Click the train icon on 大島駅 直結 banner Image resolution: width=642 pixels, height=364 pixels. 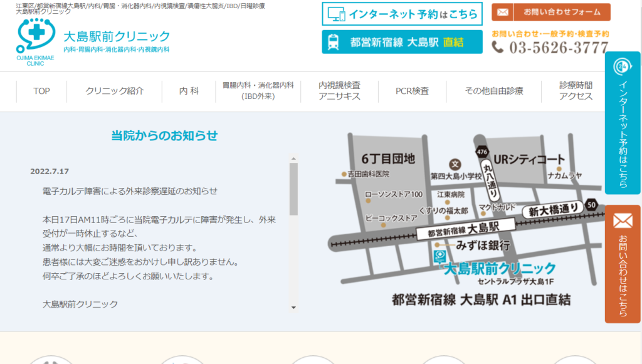(334, 42)
